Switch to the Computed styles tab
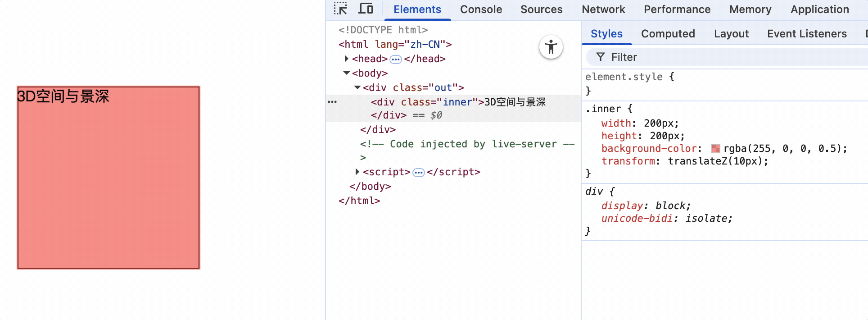This screenshot has height=320, width=868. [x=668, y=34]
